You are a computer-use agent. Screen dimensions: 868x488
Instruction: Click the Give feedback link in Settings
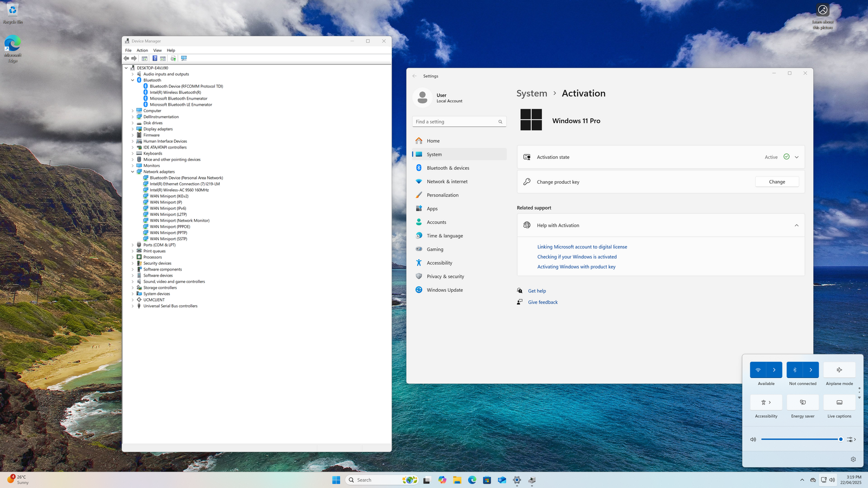(542, 303)
